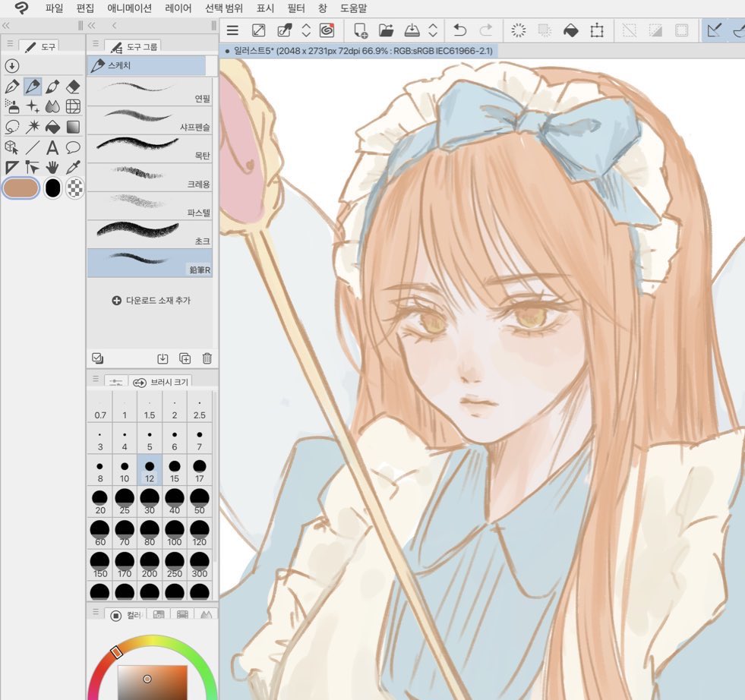745x700 pixels.
Task: Select the main drawing color swatch
Action: tap(21, 188)
